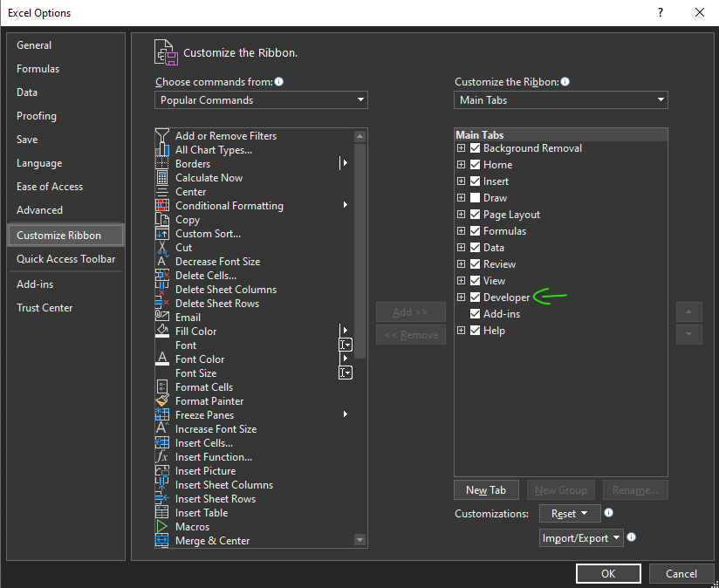Click the Add >> button

click(x=410, y=312)
